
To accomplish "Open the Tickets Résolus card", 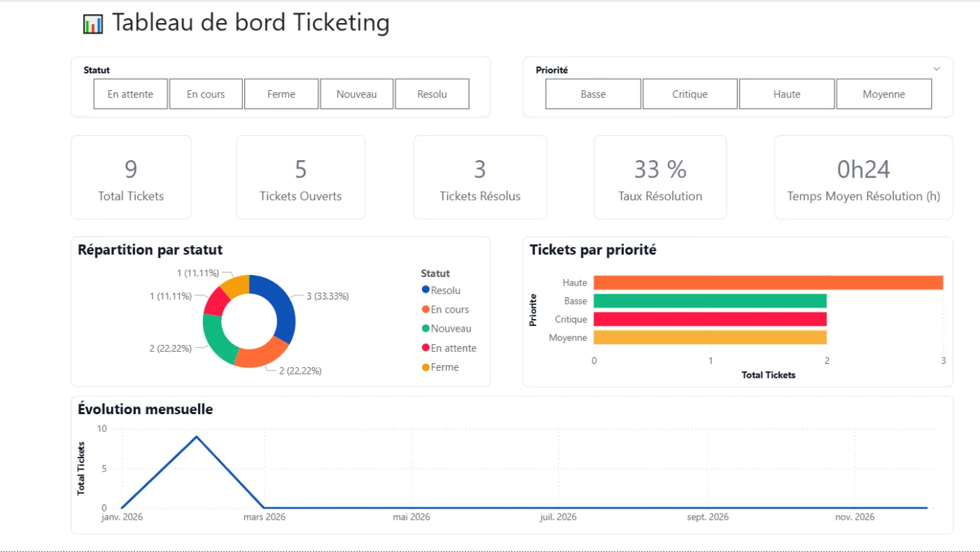I will [x=480, y=177].
